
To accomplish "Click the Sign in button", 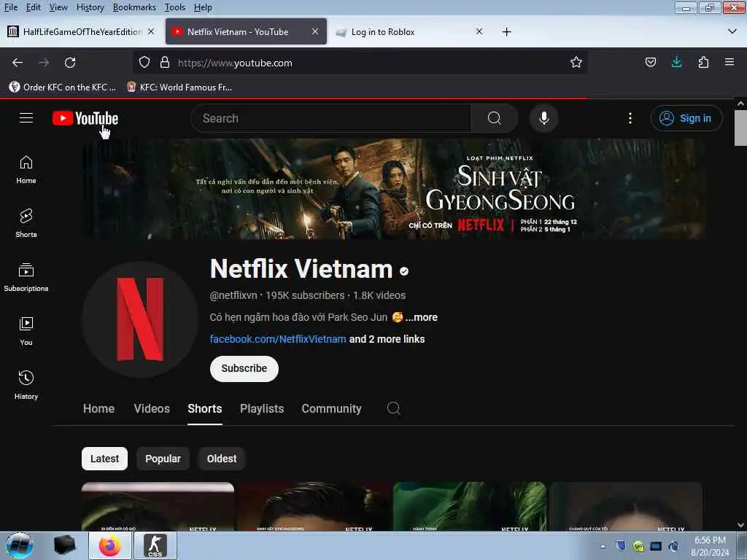I will (686, 118).
